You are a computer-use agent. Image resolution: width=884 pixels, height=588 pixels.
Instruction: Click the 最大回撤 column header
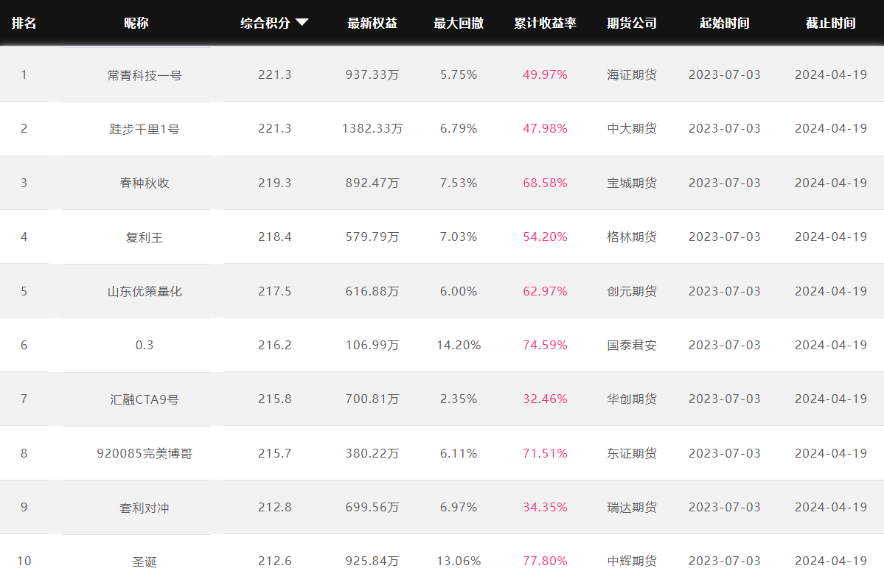click(x=459, y=23)
